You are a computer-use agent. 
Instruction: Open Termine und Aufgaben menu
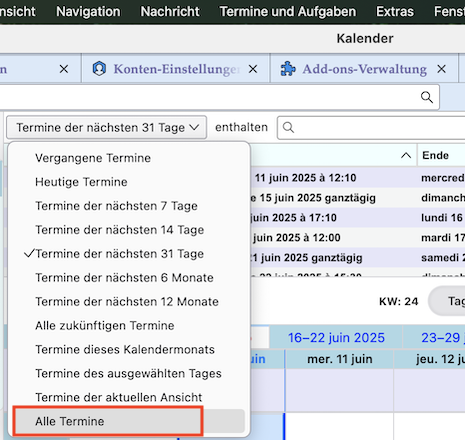288,12
